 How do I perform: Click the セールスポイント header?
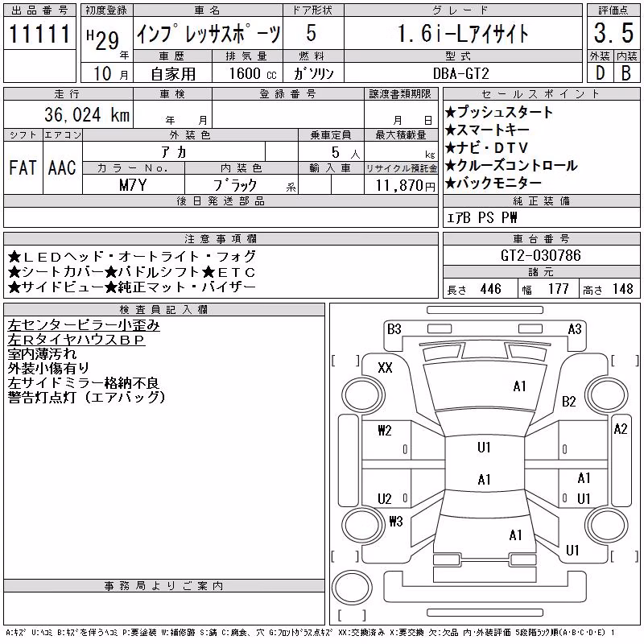(x=541, y=94)
